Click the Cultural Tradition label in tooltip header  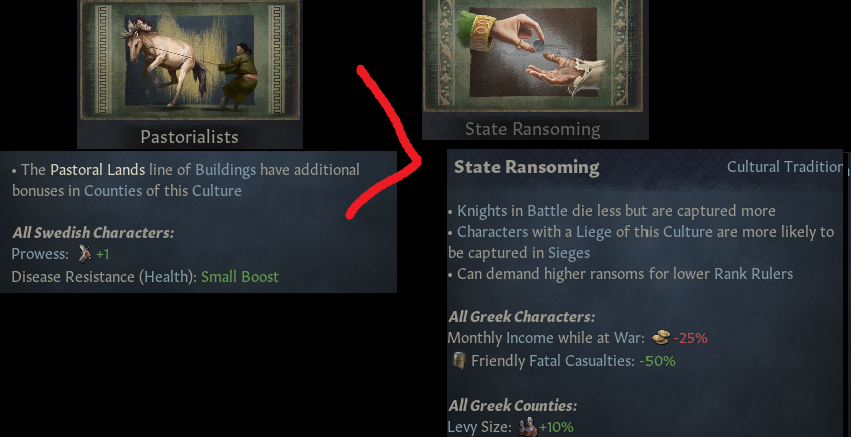(785, 167)
